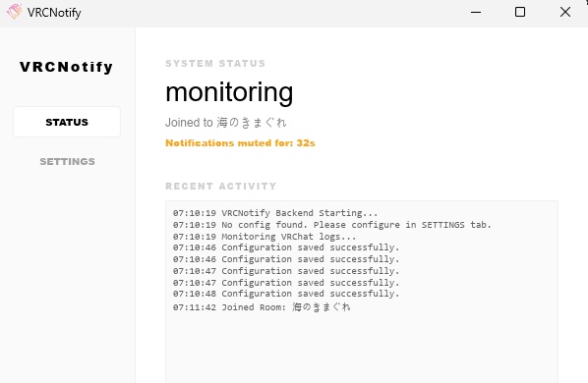Select the RECENT ACTIVITY heading

[221, 186]
